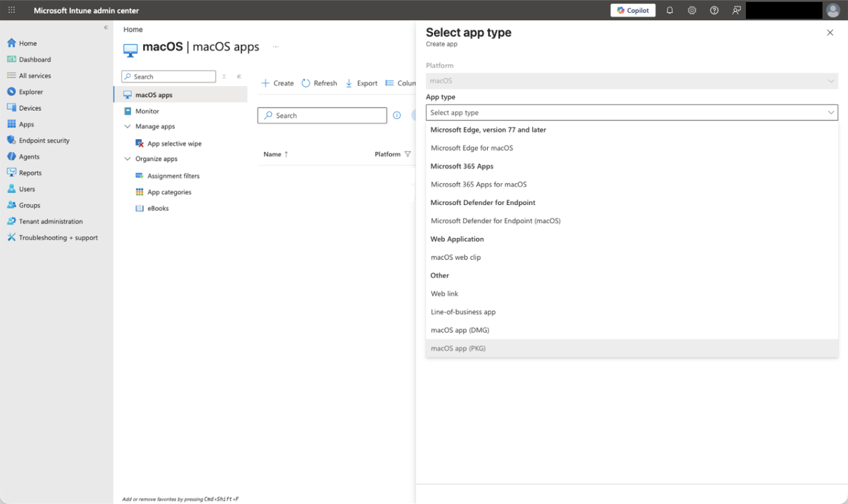Choose Line-of-business app option

click(632, 312)
